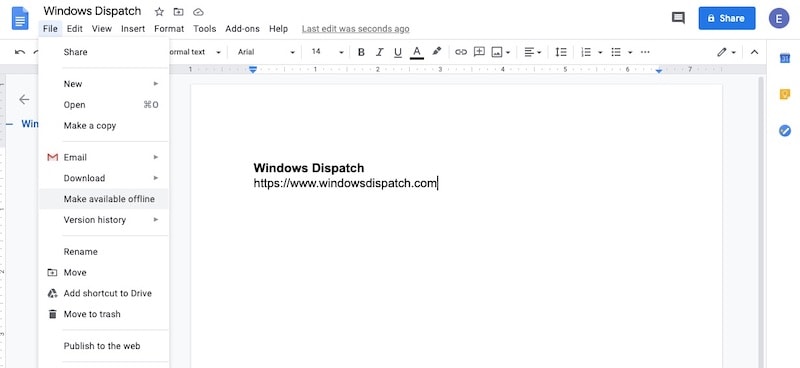The height and width of the screenshot is (368, 800).
Task: Expand the New submenu
Action: click(104, 84)
